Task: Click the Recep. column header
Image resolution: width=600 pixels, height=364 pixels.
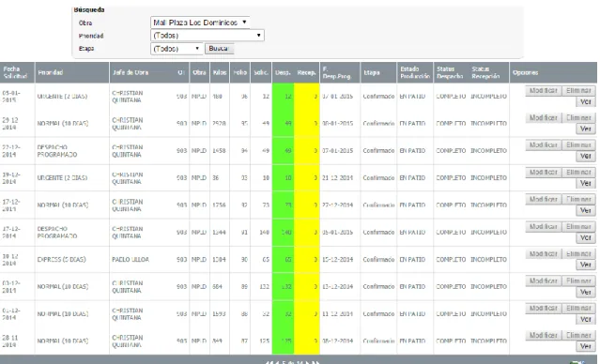Action: pos(306,72)
